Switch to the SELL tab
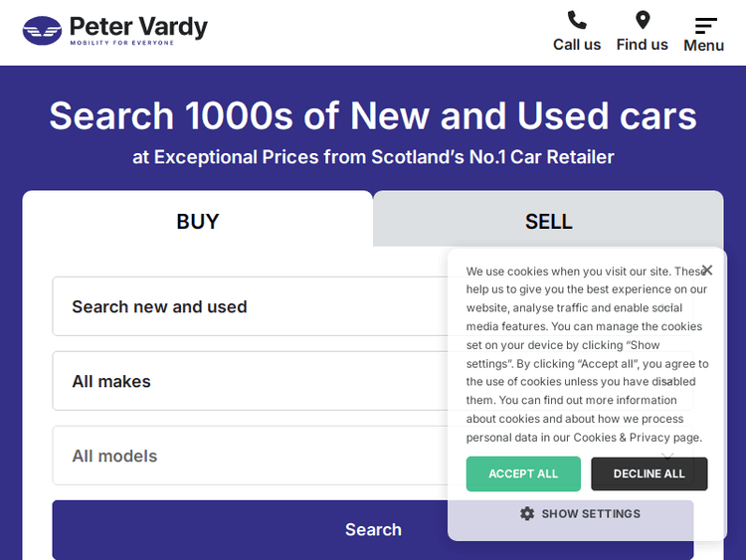 548,221
